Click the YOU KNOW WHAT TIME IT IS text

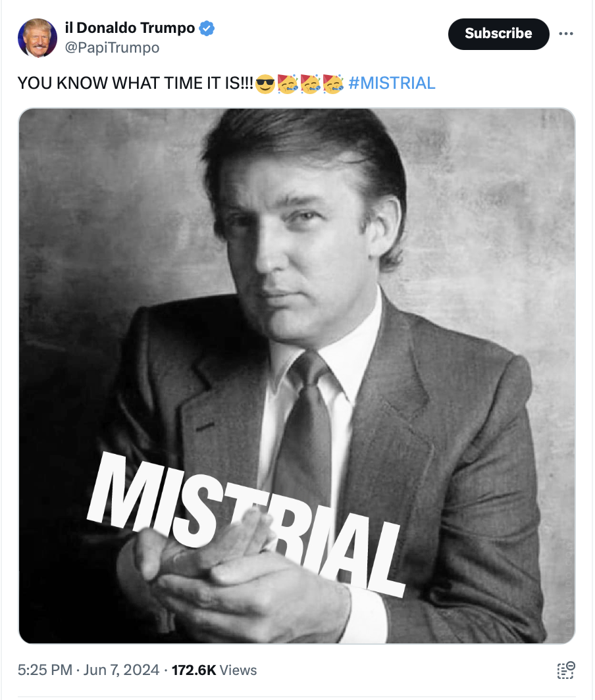[x=136, y=83]
